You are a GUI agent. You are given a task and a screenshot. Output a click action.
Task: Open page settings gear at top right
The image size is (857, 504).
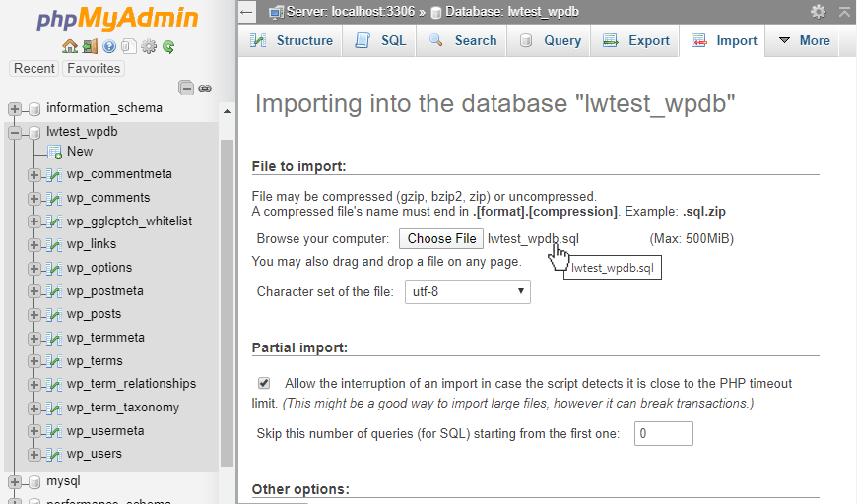pos(818,12)
